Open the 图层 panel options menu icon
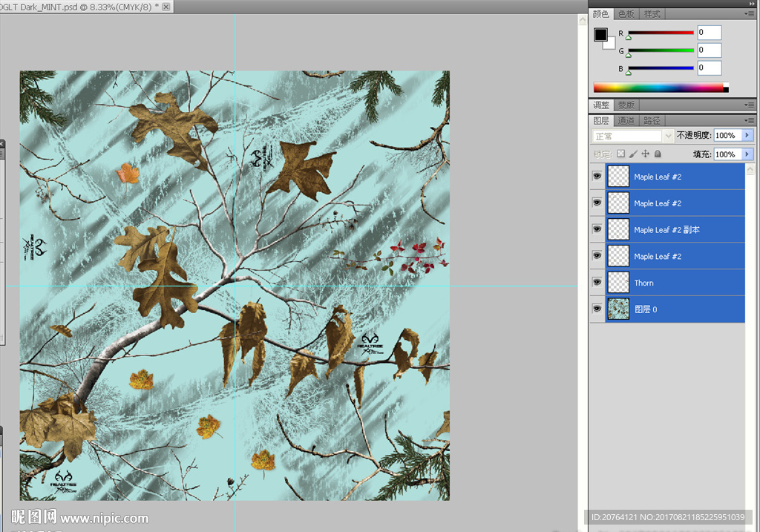 coord(750,120)
